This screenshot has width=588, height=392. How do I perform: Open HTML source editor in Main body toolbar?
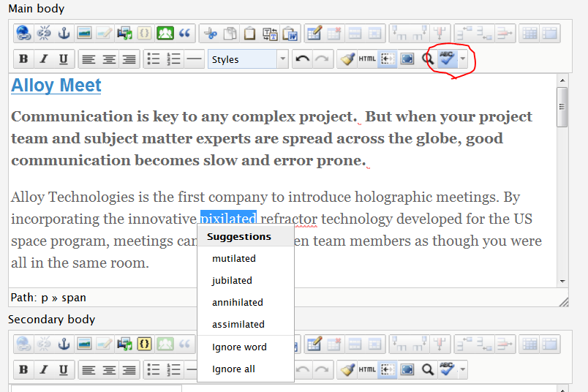(x=367, y=59)
